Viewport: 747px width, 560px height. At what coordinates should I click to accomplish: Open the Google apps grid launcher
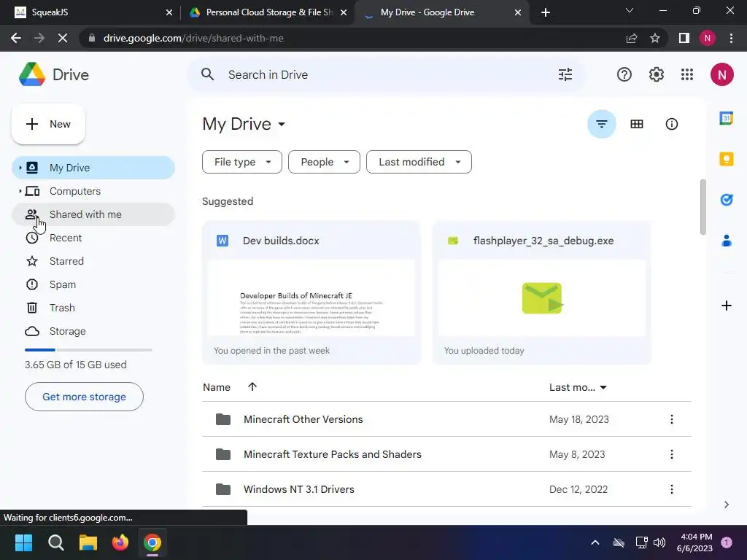click(x=687, y=74)
